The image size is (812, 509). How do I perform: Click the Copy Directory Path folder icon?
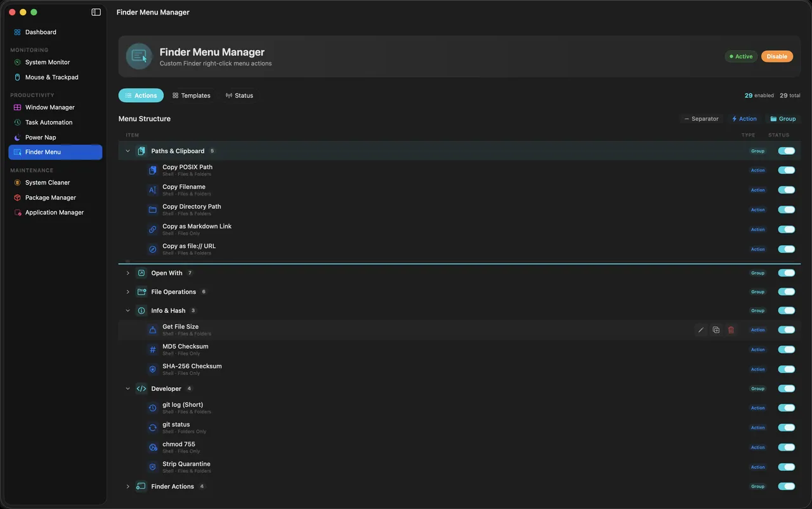(x=152, y=209)
